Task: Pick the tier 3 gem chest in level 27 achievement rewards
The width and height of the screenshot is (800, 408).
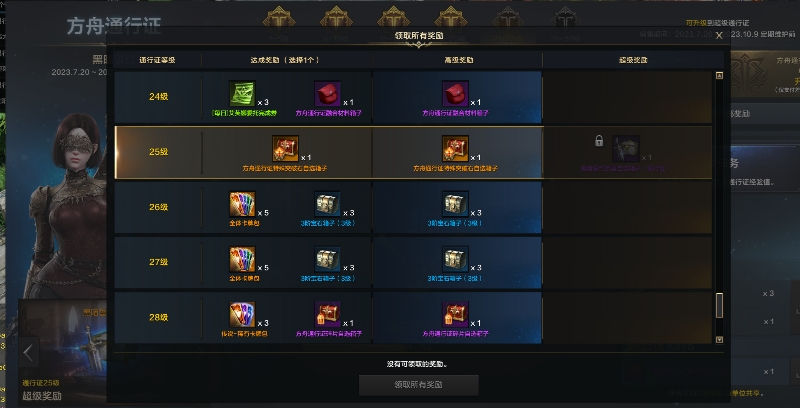Action: (328, 260)
